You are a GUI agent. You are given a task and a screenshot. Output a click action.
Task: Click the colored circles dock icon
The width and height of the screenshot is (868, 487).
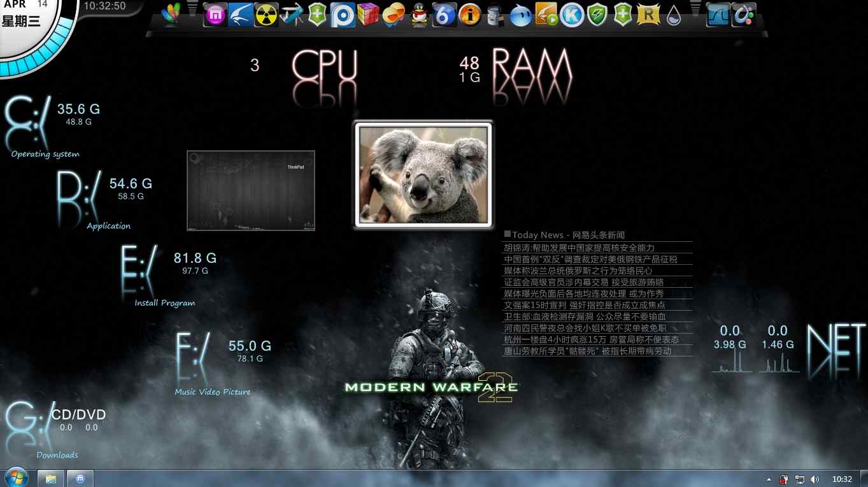pos(744,15)
